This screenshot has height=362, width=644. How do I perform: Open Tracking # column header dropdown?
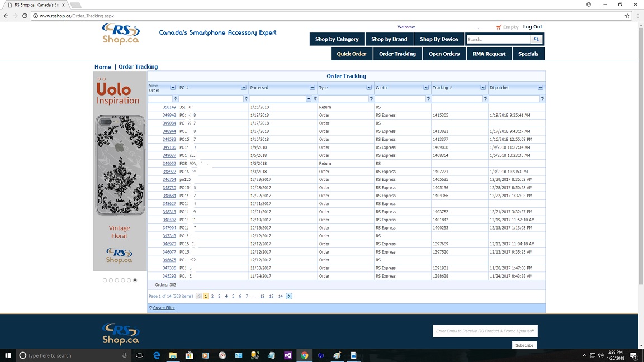coord(483,87)
